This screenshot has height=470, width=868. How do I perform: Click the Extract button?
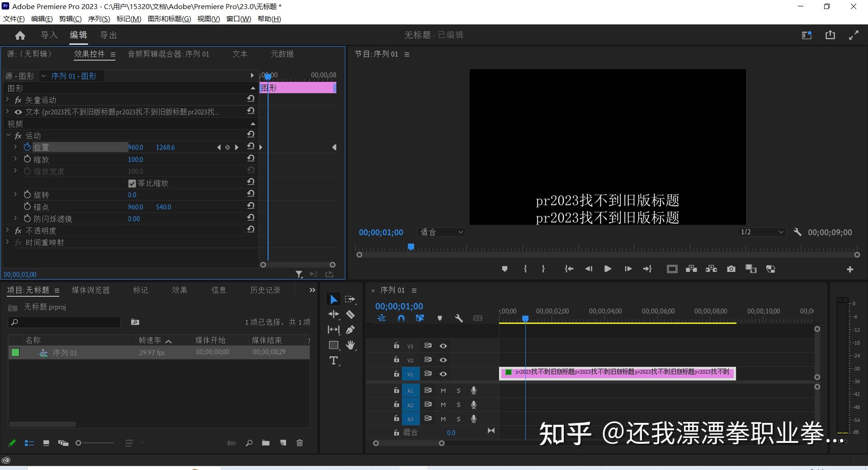711,269
